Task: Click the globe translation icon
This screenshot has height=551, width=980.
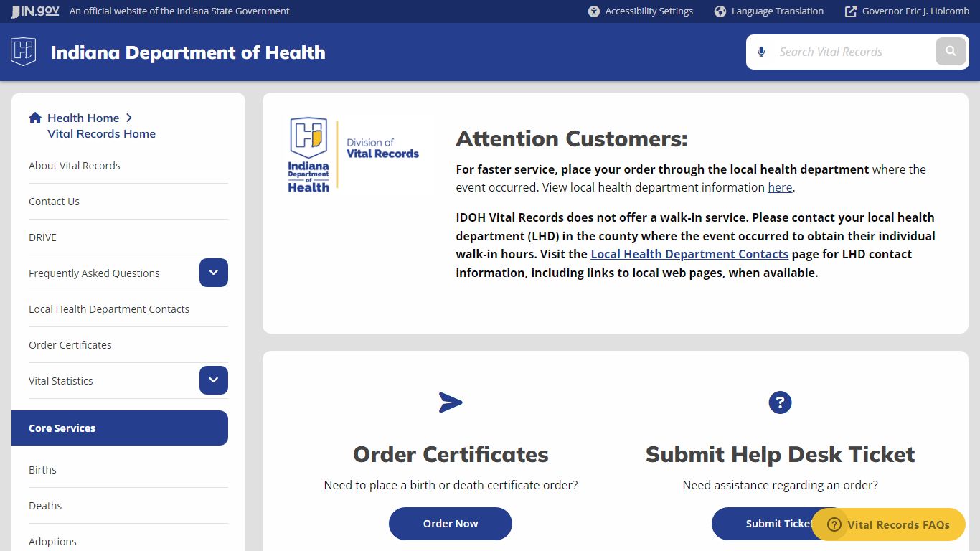Action: pos(720,11)
